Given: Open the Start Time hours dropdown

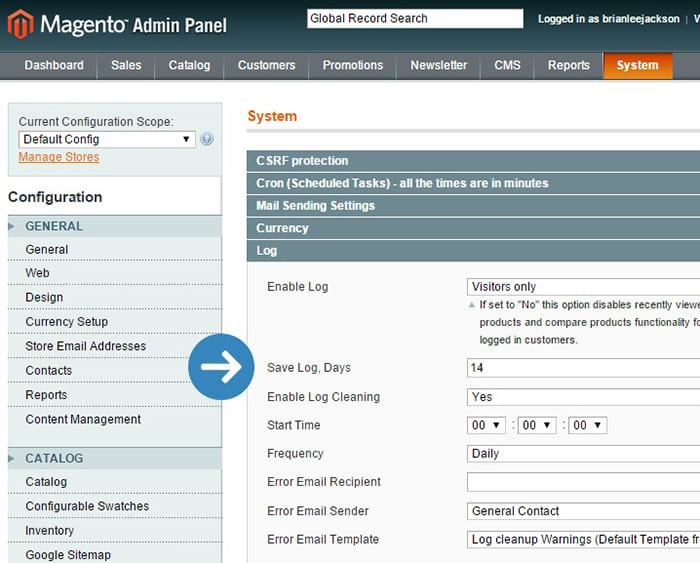Looking at the screenshot, I should pyautogui.click(x=486, y=425).
